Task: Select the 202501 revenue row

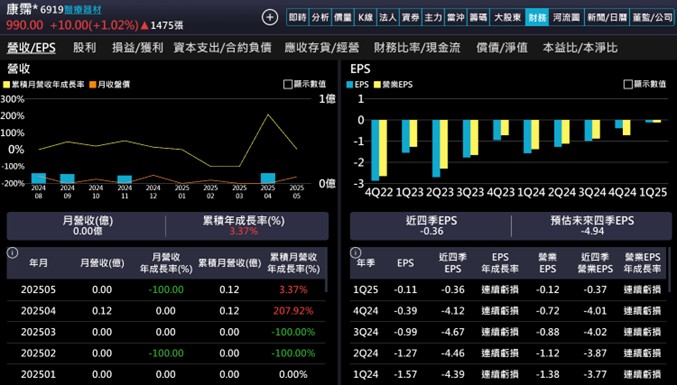Action: (166, 374)
